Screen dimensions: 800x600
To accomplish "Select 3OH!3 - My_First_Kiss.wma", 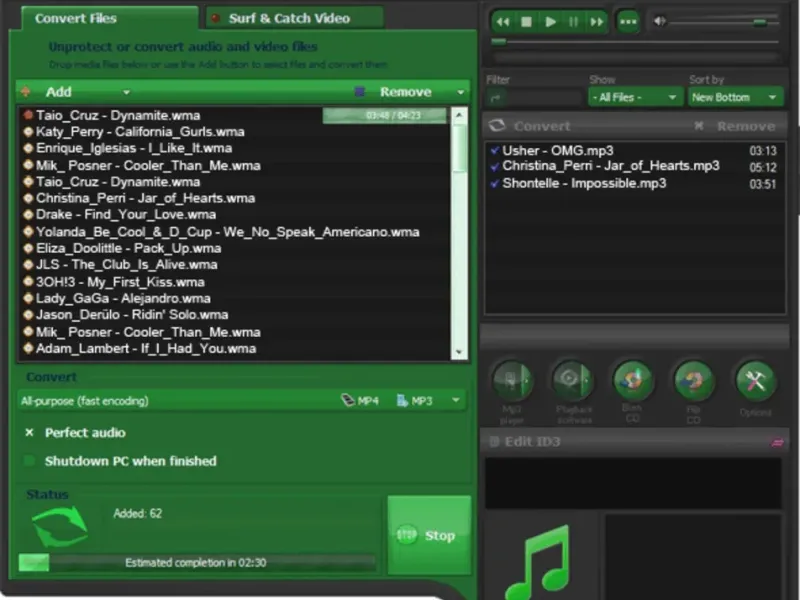I will click(120, 282).
